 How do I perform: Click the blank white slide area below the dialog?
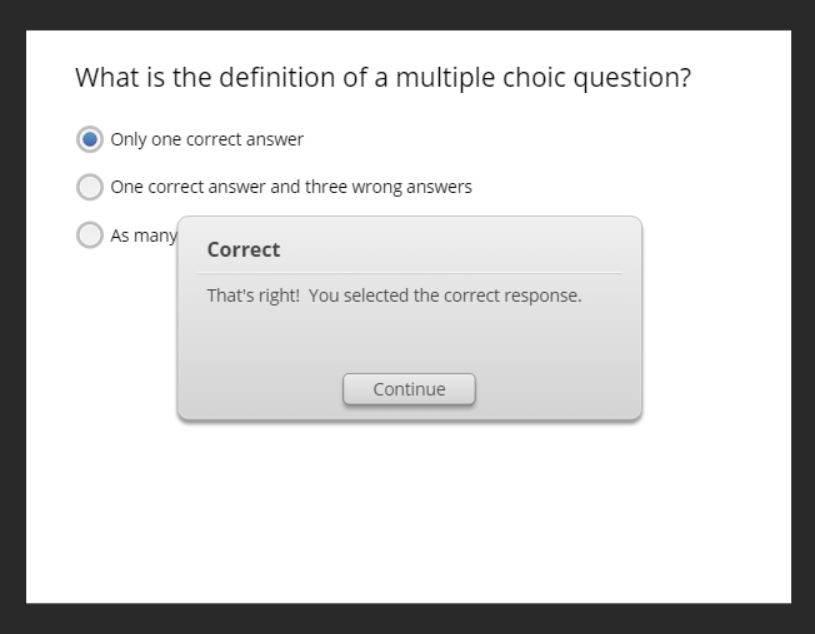pyautogui.click(x=408, y=510)
